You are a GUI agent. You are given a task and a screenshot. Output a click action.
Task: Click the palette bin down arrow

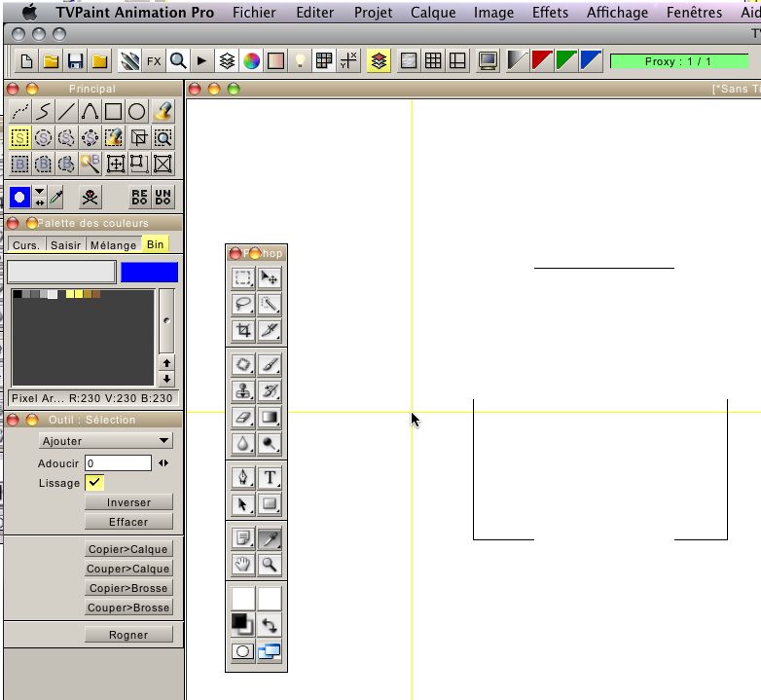[166, 379]
